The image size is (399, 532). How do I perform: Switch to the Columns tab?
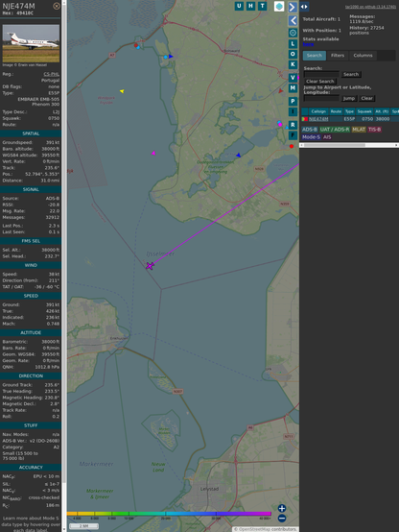[363, 56]
